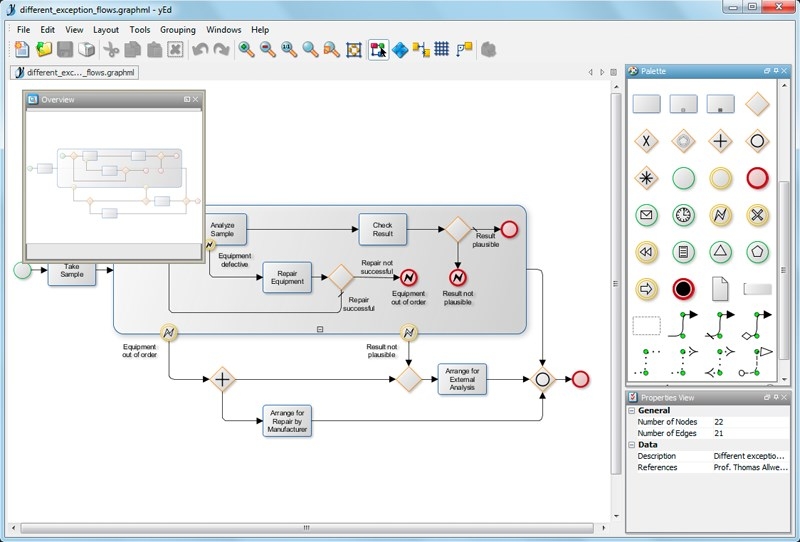Click the New document toolbar icon

pyautogui.click(x=22, y=49)
